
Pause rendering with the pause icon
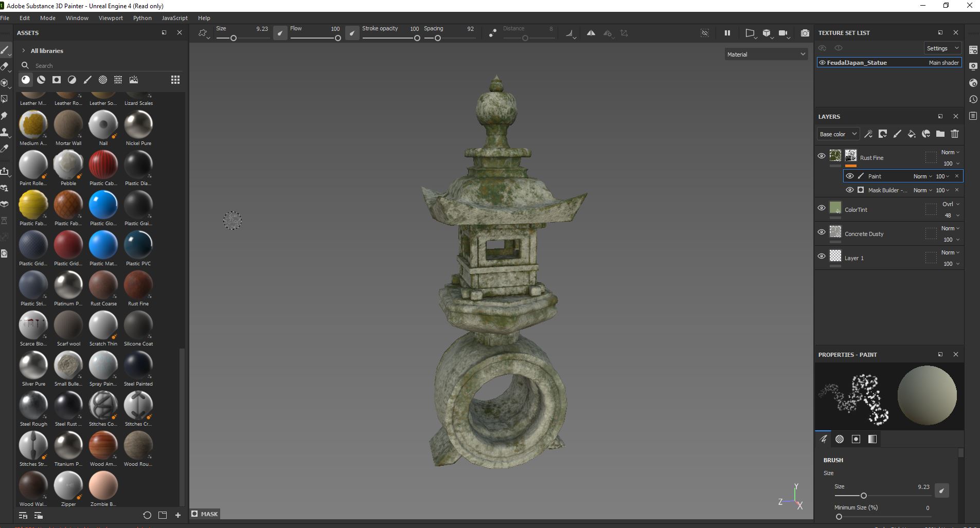click(727, 33)
